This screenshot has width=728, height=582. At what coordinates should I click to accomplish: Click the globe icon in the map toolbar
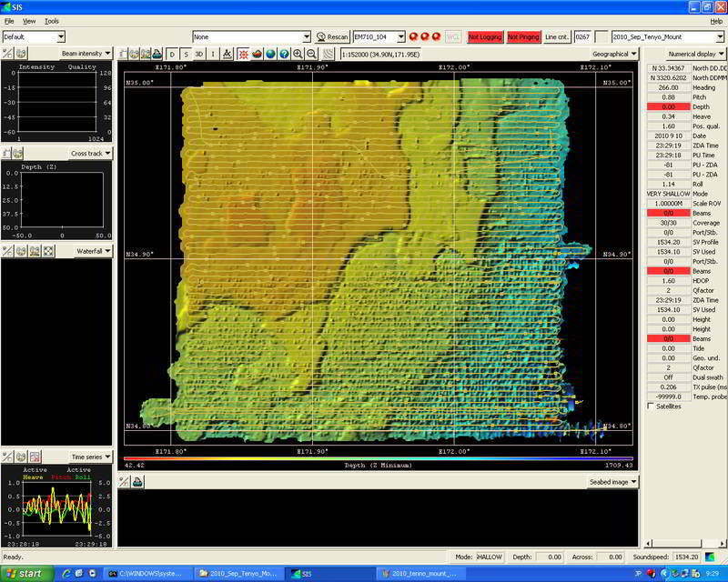(x=270, y=55)
